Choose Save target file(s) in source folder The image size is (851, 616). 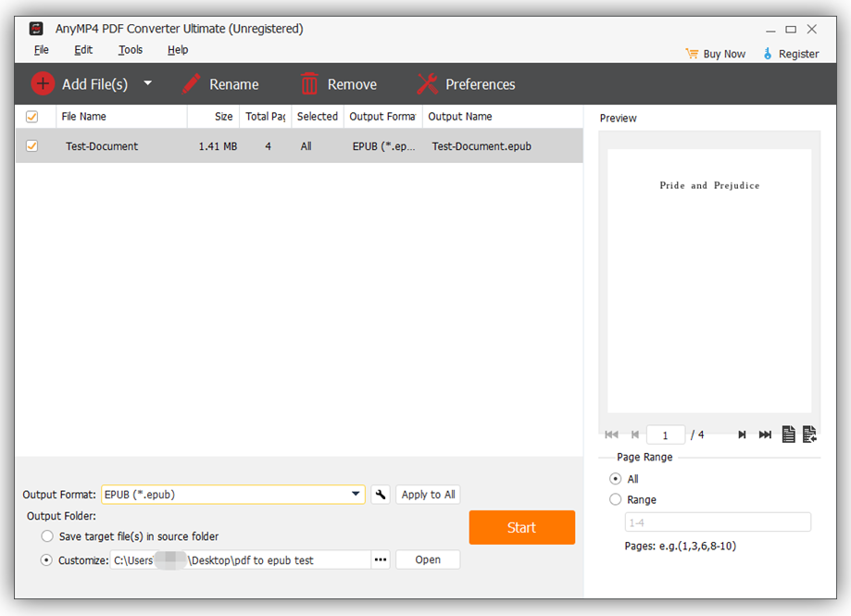pyautogui.click(x=48, y=536)
